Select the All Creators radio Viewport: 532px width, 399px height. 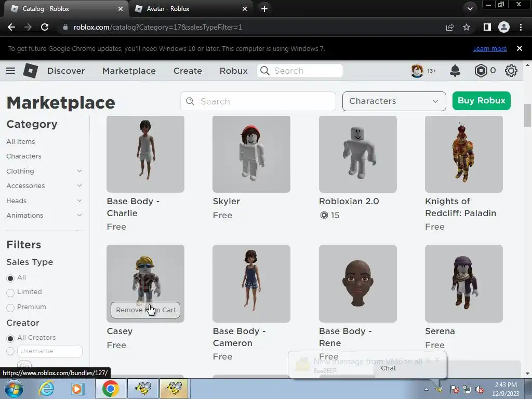(x=10, y=338)
